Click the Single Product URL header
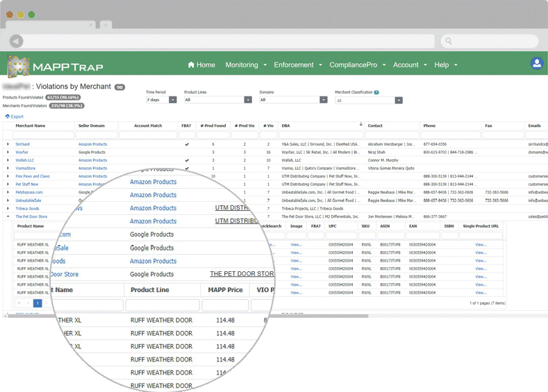548x392 pixels. point(481,226)
